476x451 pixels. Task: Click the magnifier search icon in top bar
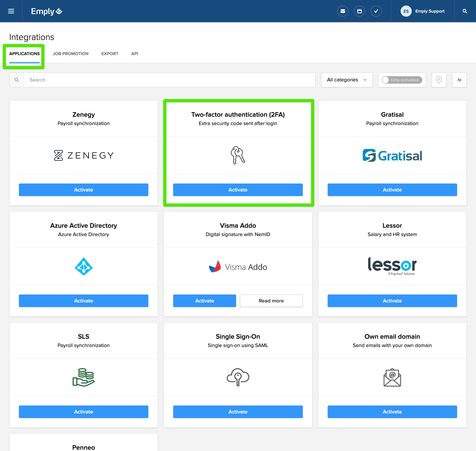tap(465, 11)
